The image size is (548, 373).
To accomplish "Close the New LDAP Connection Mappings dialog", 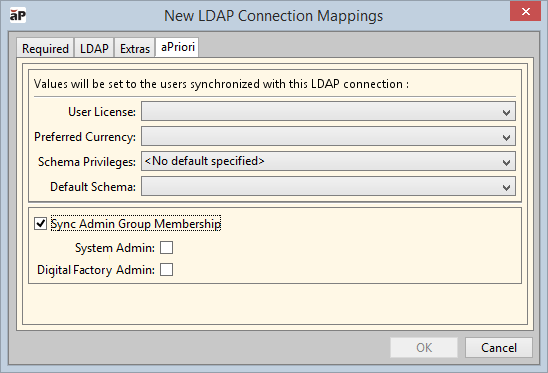I will 525,12.
